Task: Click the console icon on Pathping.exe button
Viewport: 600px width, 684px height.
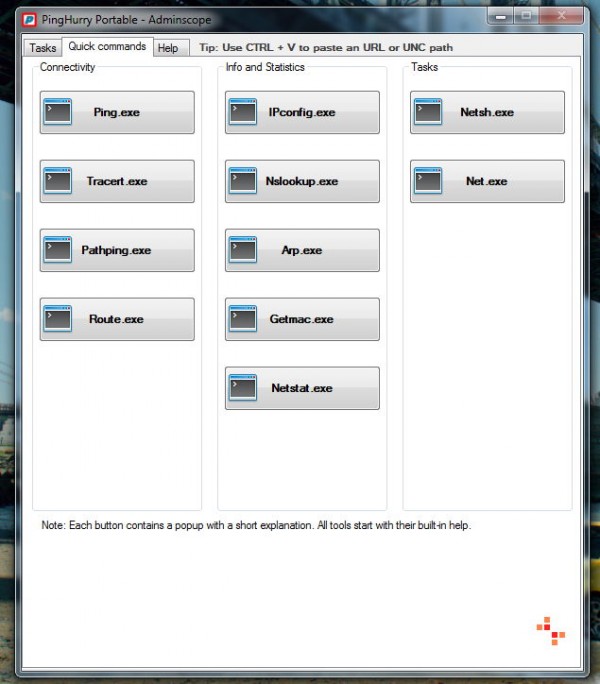Action: click(58, 250)
